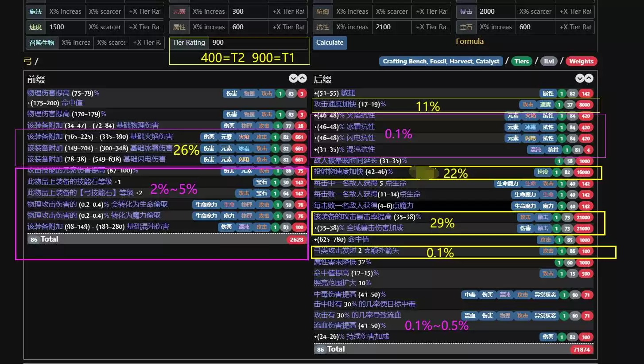
Task: Click the Tier Rating input field
Action: pos(258,43)
